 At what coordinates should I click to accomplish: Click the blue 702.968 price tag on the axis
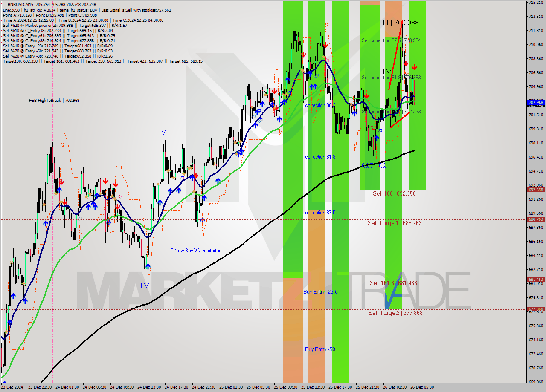coord(536,103)
